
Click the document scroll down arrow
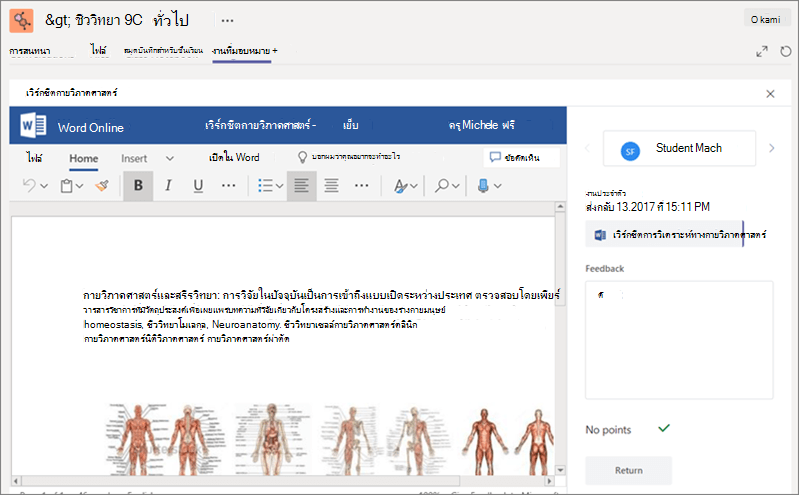point(560,470)
